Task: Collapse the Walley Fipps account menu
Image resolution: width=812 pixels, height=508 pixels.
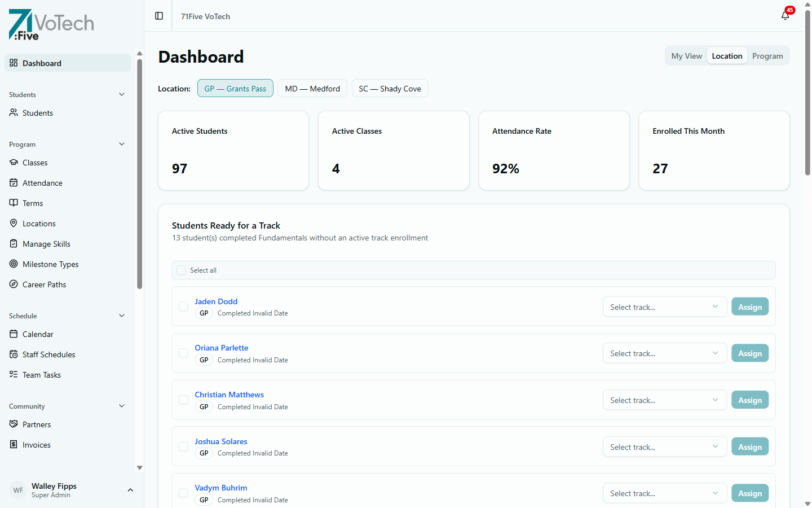Action: pos(131,490)
